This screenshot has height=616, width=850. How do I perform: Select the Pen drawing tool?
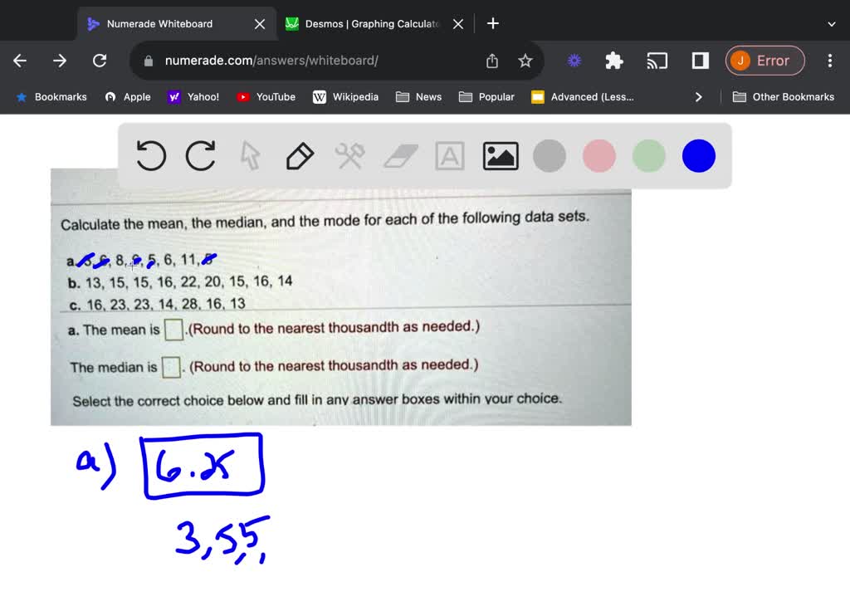(x=300, y=155)
